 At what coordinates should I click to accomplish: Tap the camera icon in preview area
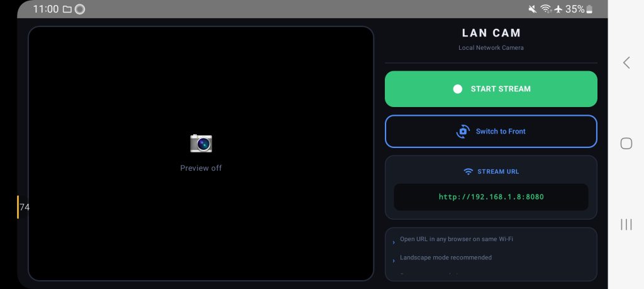coord(201,144)
